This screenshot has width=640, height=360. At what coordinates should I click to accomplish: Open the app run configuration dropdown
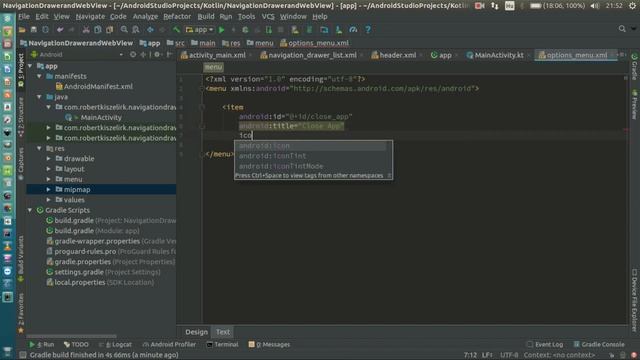click(x=200, y=30)
